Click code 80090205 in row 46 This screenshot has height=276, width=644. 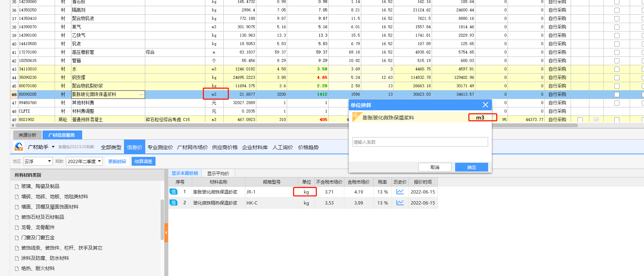(x=28, y=95)
